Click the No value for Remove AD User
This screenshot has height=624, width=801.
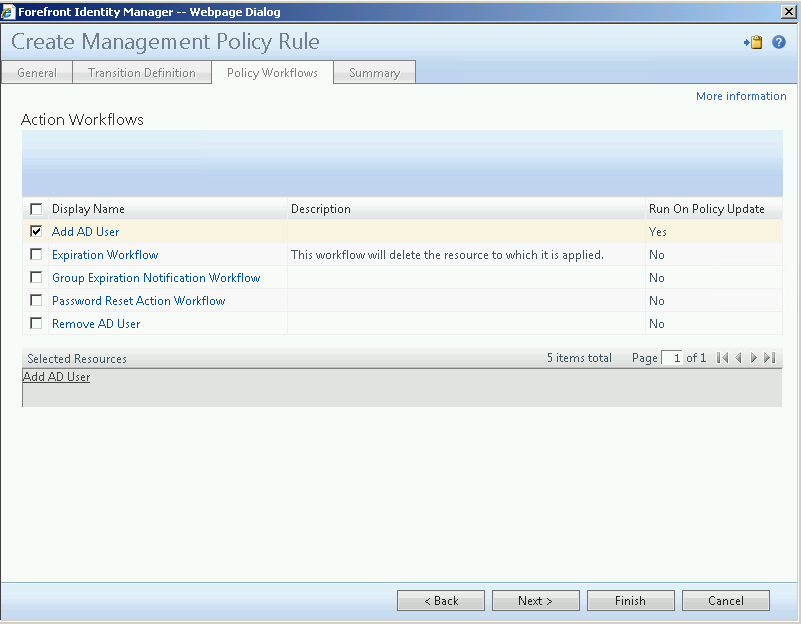click(x=656, y=324)
